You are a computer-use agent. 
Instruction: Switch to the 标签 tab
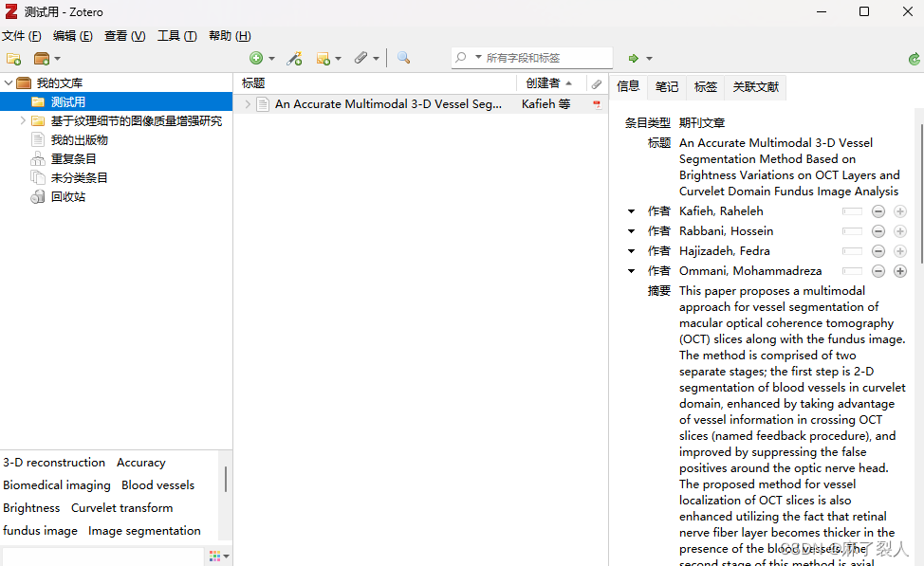(x=706, y=86)
